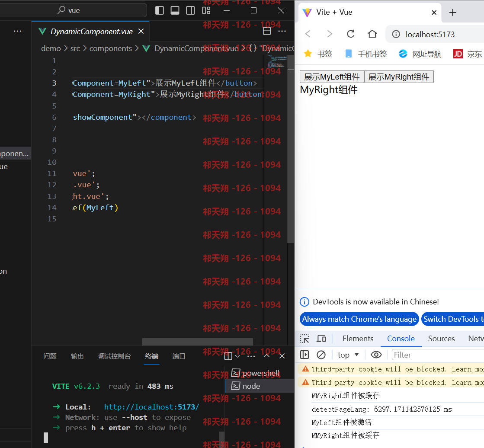484x448 pixels.
Task: Split the terminal with the split icon
Action: click(228, 356)
